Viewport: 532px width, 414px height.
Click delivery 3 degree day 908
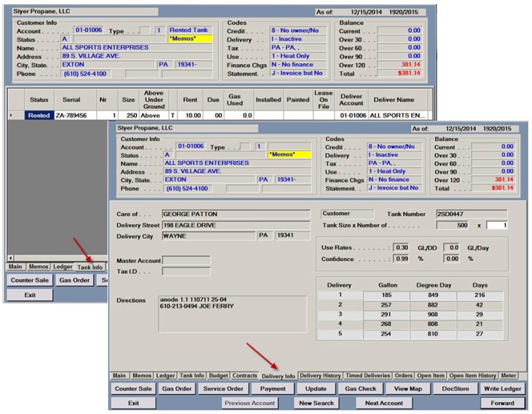[x=433, y=314]
